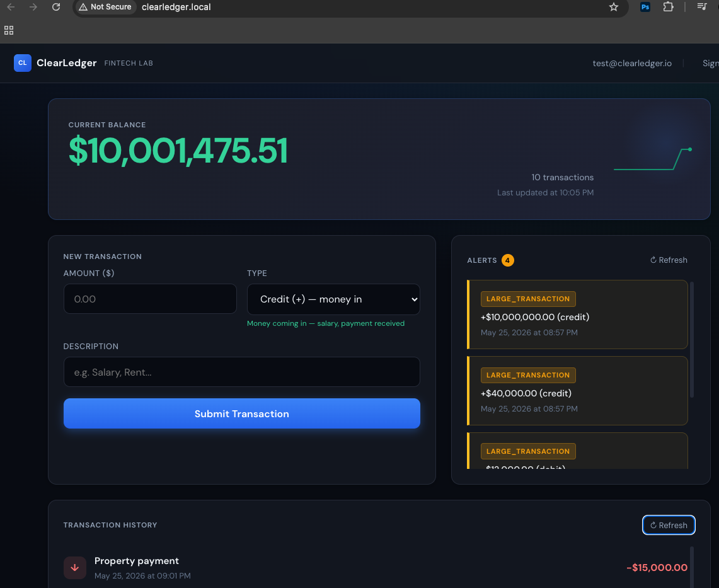
Task: Click LARGE_TRANSACTION tag on $10,000,000 alert
Action: (x=528, y=299)
